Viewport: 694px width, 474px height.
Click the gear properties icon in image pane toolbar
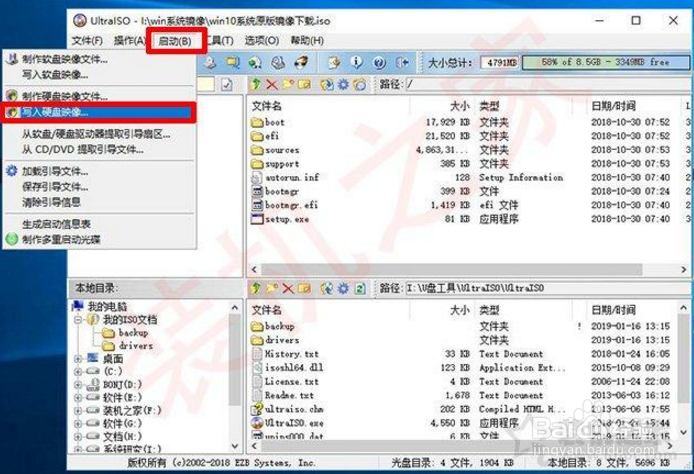coord(343,84)
